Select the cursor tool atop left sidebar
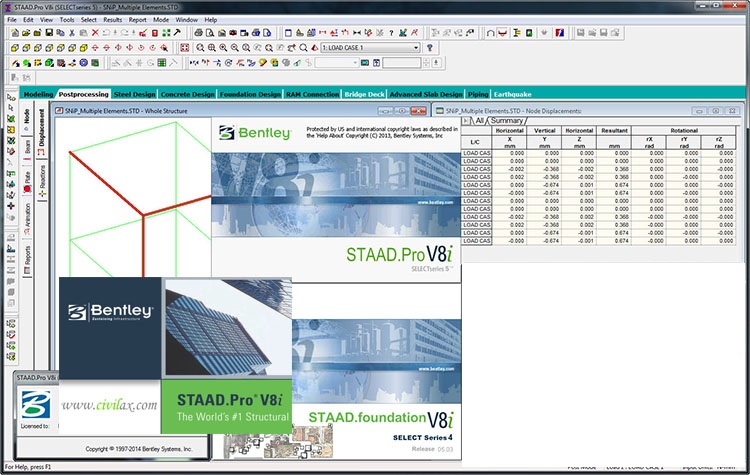The width and height of the screenshot is (750, 475). coord(11,97)
